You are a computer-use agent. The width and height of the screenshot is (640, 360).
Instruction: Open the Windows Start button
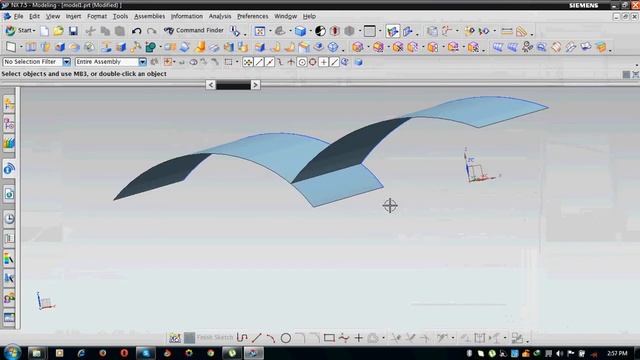[13, 352]
